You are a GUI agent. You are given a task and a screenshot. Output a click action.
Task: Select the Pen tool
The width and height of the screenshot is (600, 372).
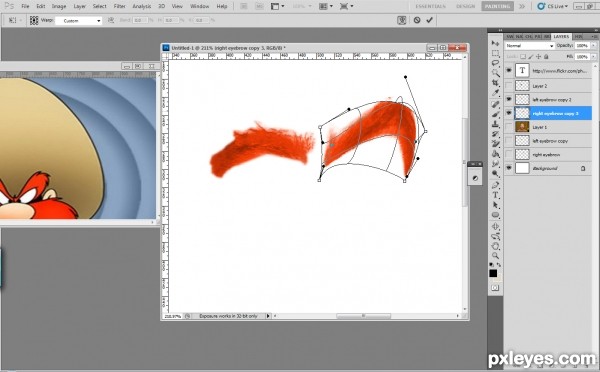[x=495, y=185]
